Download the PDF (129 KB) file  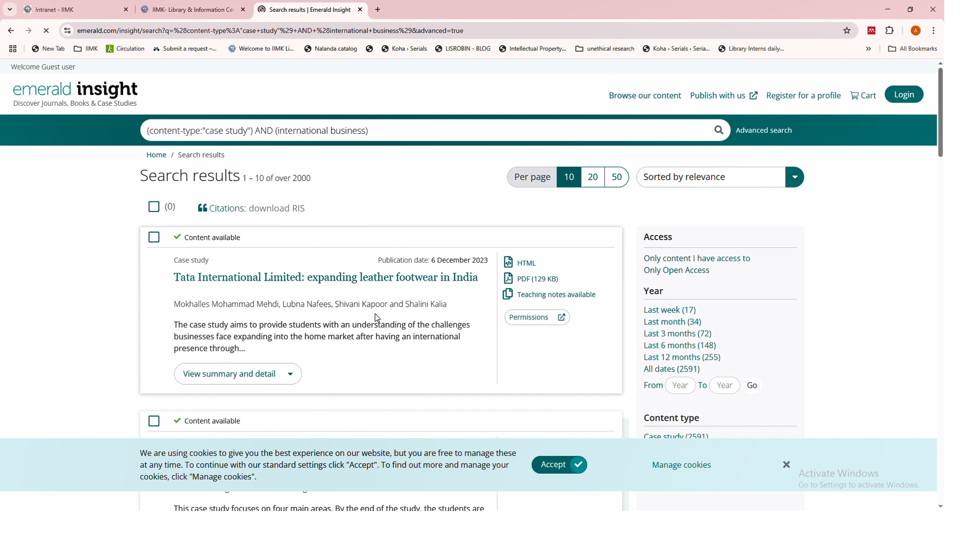[537, 279]
